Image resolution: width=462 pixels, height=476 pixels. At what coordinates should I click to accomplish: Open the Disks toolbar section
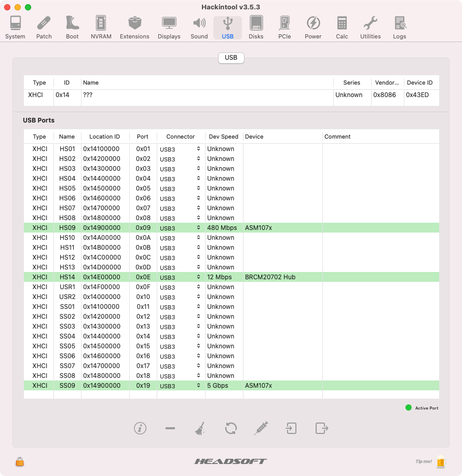[x=256, y=28]
